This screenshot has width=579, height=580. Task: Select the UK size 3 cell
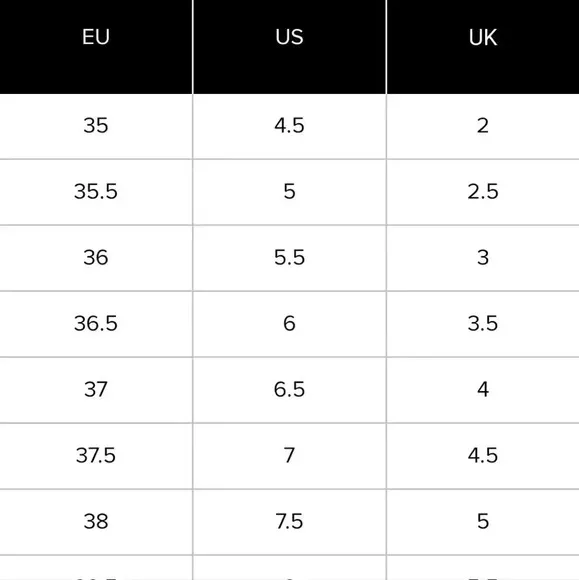tap(483, 257)
